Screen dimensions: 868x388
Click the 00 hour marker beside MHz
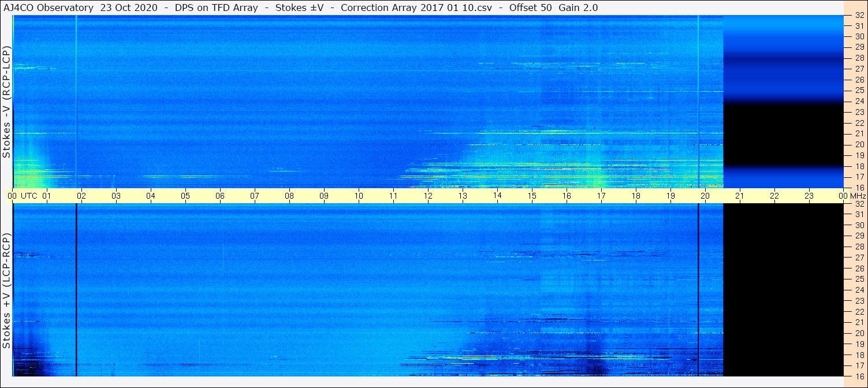(843, 196)
